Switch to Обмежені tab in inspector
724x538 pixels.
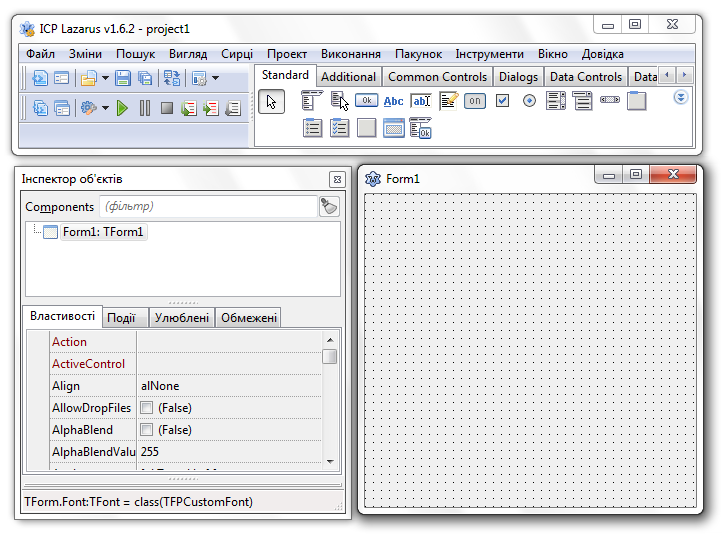pyautogui.click(x=248, y=318)
